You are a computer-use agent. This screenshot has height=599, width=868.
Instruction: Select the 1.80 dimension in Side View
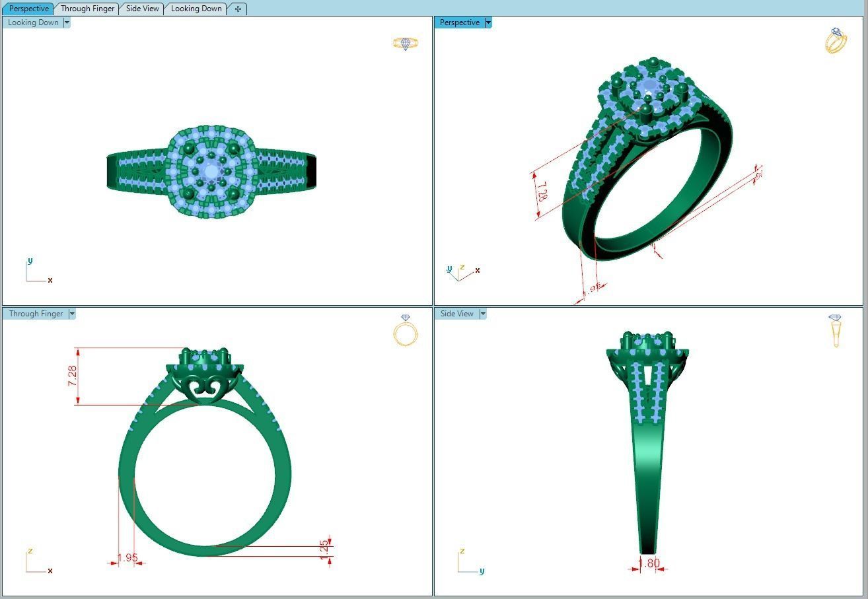649,563
